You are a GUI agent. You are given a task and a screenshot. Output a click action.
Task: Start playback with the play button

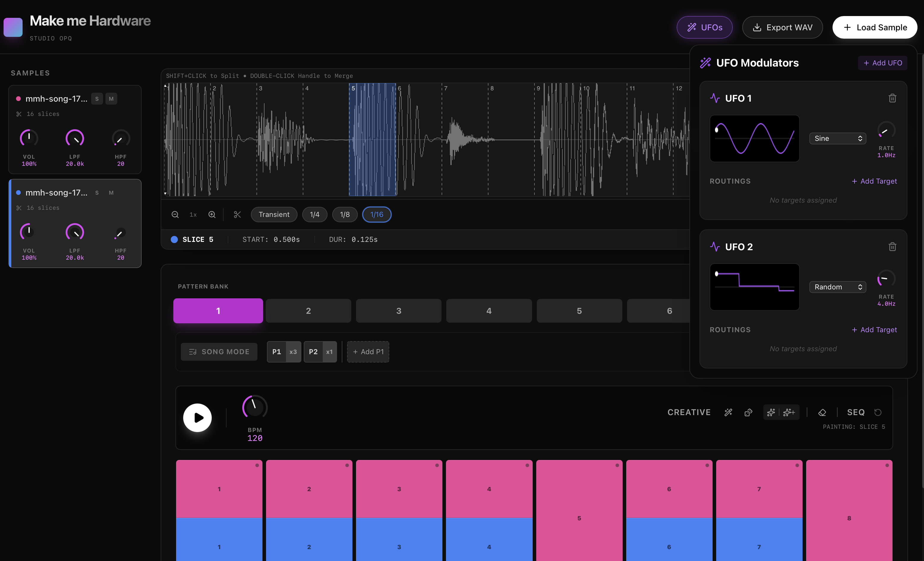click(197, 418)
